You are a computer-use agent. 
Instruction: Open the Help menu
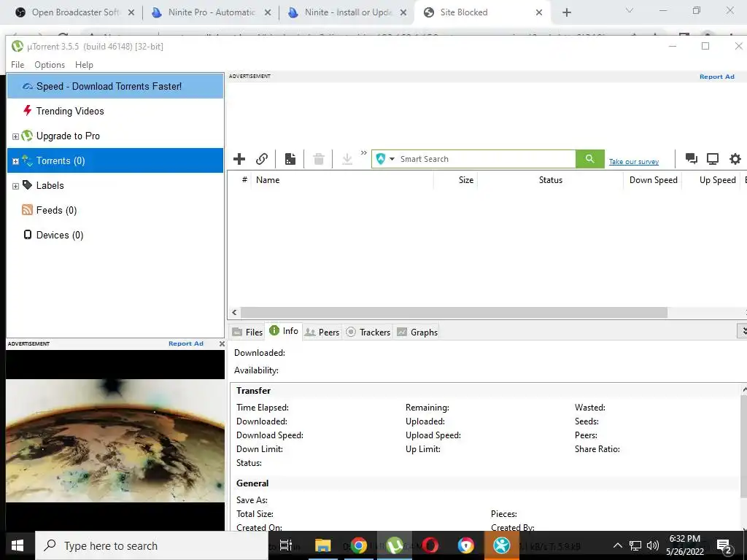[85, 65]
